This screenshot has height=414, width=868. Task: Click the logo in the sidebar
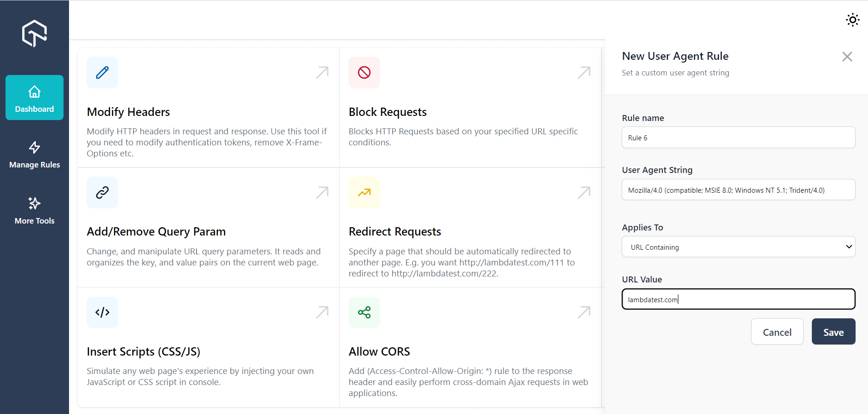[x=35, y=33]
